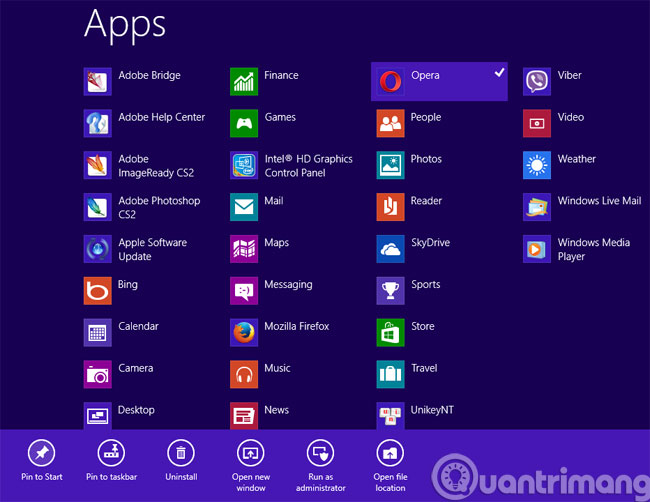Click the Windows Live Mail label

coord(599,201)
